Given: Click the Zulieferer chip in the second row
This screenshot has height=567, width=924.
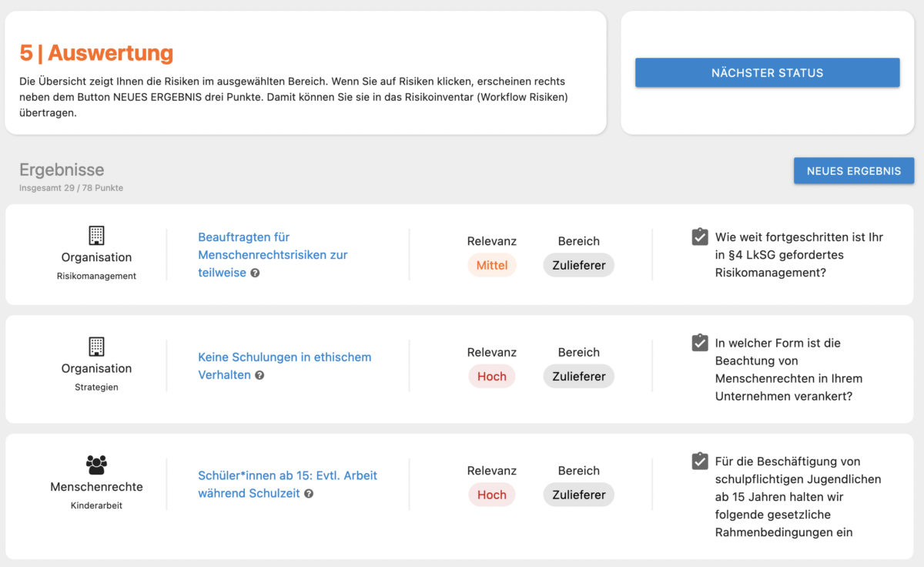Looking at the screenshot, I should click(x=578, y=376).
